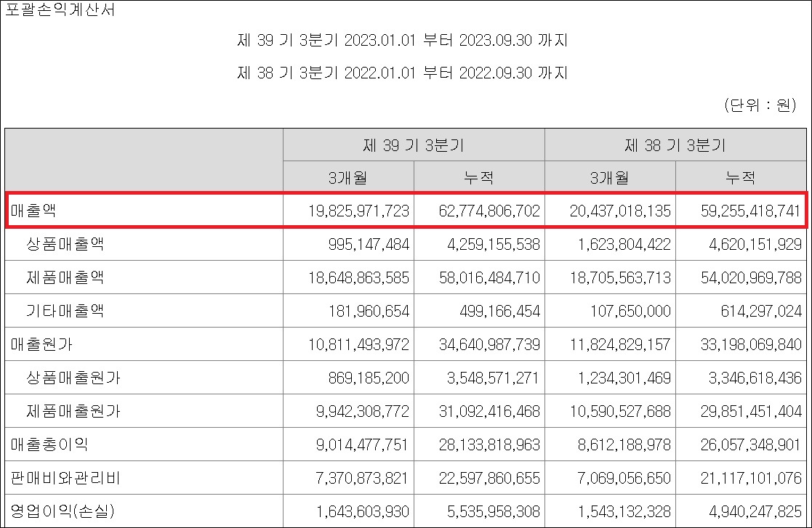Click cumulative 매출액 value 62,774,806,702
The height and width of the screenshot is (528, 812).
[489, 211]
